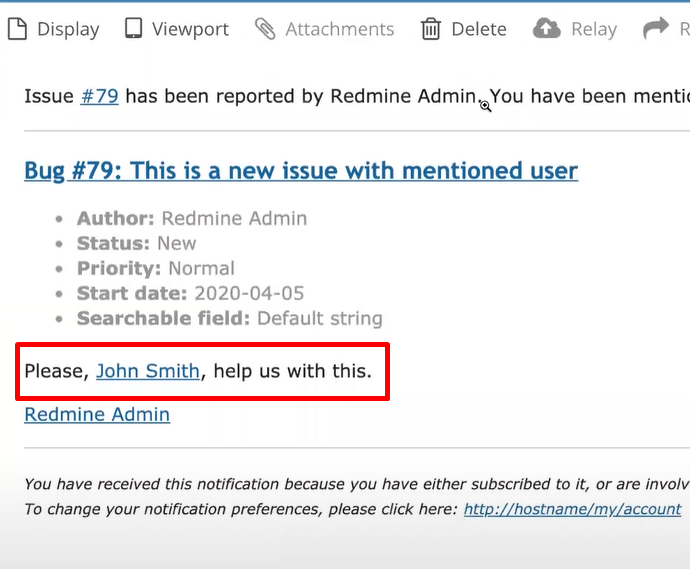Open the Redmine Admin signature link
690x569 pixels.
coord(97,414)
